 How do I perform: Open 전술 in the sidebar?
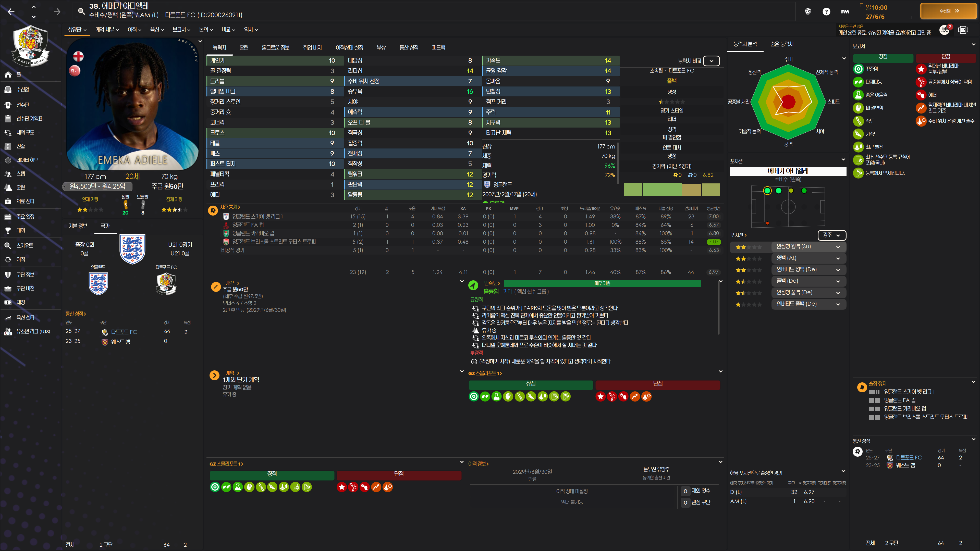pyautogui.click(x=20, y=146)
